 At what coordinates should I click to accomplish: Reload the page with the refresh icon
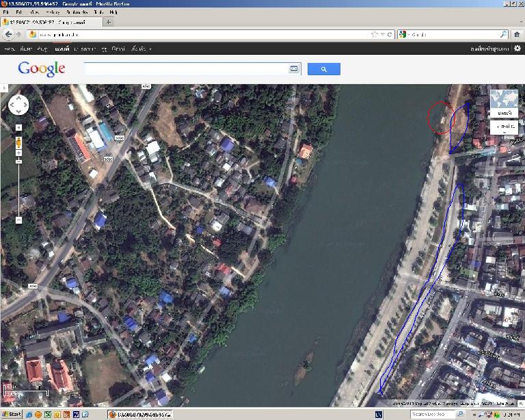point(390,34)
